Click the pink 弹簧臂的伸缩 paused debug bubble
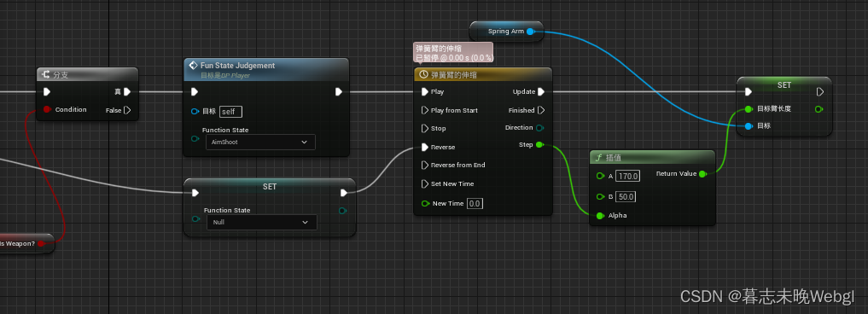868x314 pixels. [454, 53]
